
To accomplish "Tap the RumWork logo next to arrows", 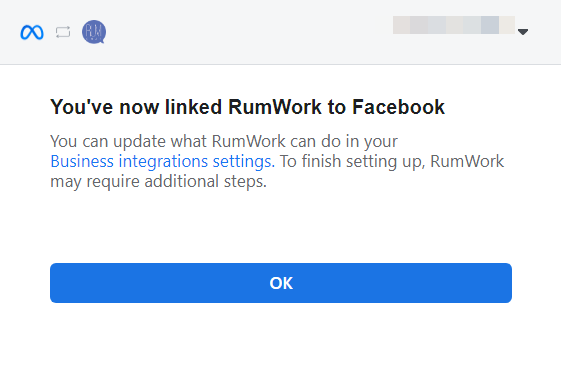I will tap(94, 32).
